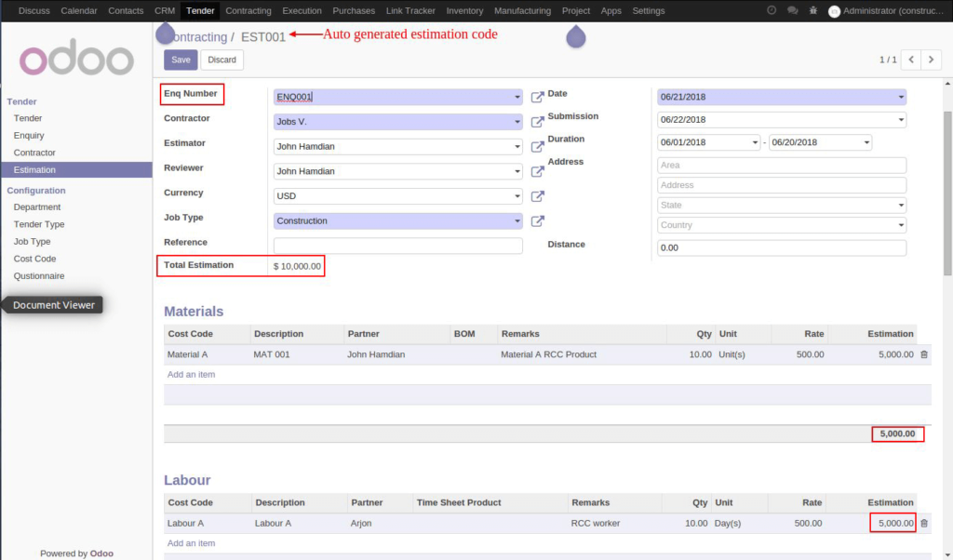The width and height of the screenshot is (953, 560).
Task: Click the Save button
Action: pyautogui.click(x=180, y=59)
